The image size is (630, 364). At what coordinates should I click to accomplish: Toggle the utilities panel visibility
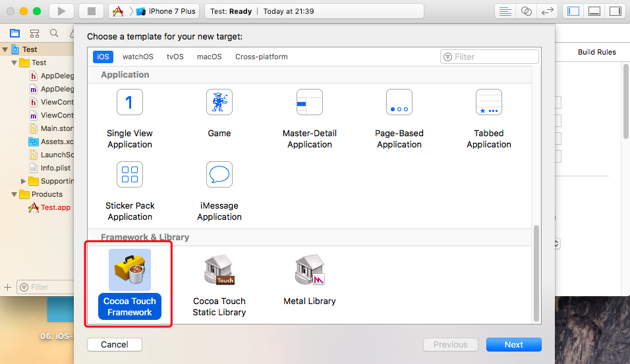[x=615, y=11]
